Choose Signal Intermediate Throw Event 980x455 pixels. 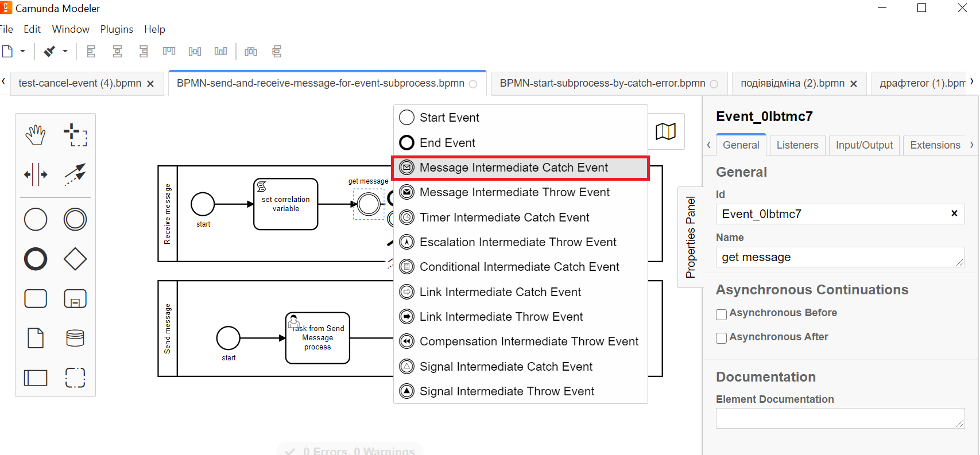click(521, 391)
